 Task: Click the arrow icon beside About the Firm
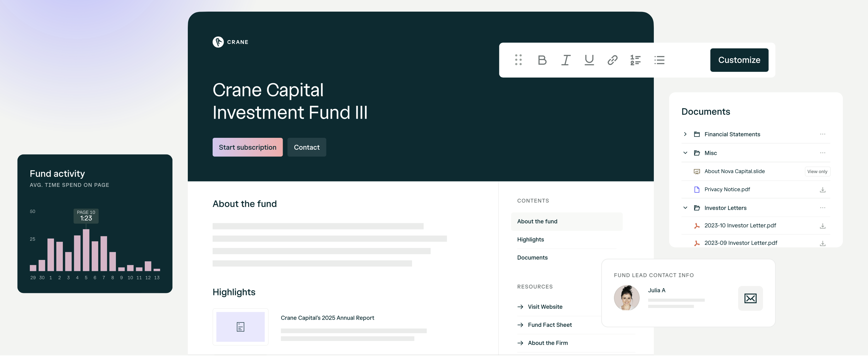pos(520,343)
